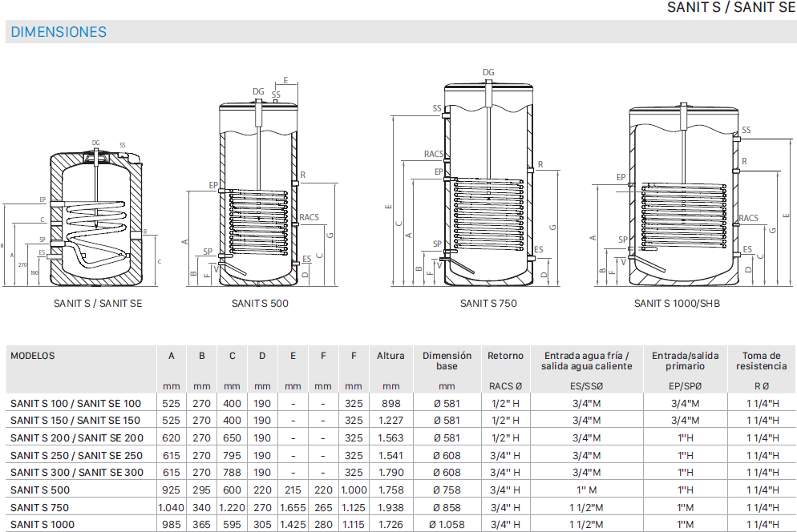797x532 pixels.
Task: Select the value 1.425 in column E
Action: coord(293,524)
